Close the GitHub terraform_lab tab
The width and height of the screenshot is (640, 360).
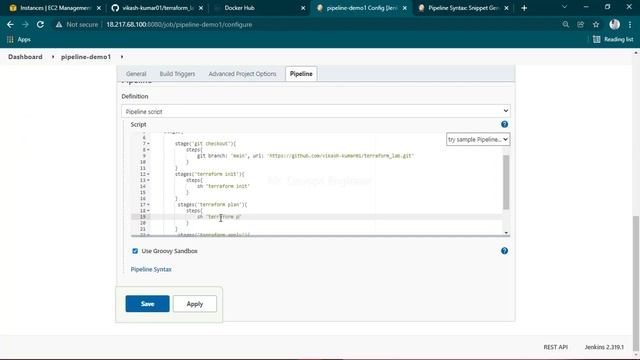[x=201, y=8]
